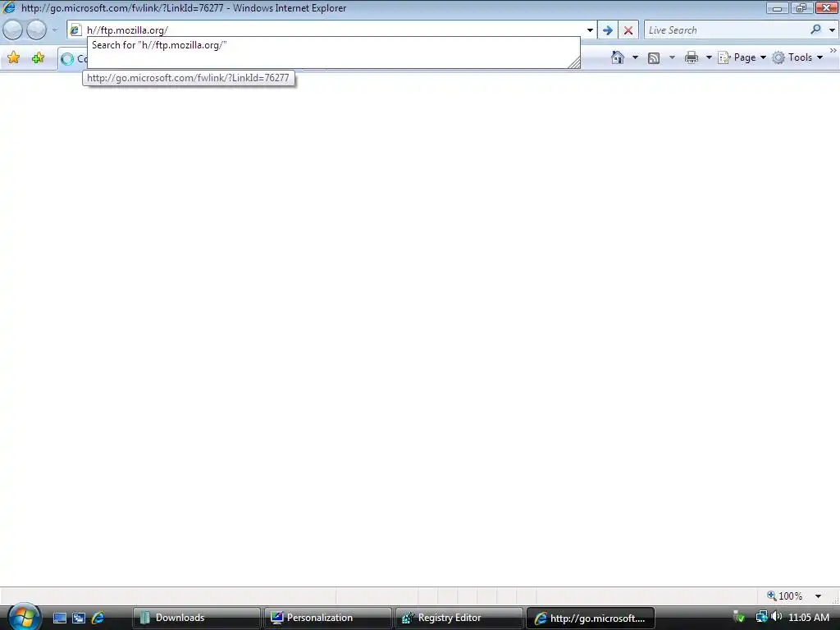Viewport: 840px width, 630px height.
Task: Select the loading browser tab
Action: tap(72, 59)
